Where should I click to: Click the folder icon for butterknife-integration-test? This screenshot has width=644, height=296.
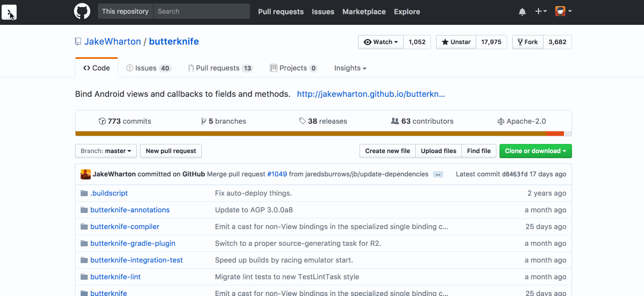(84, 260)
